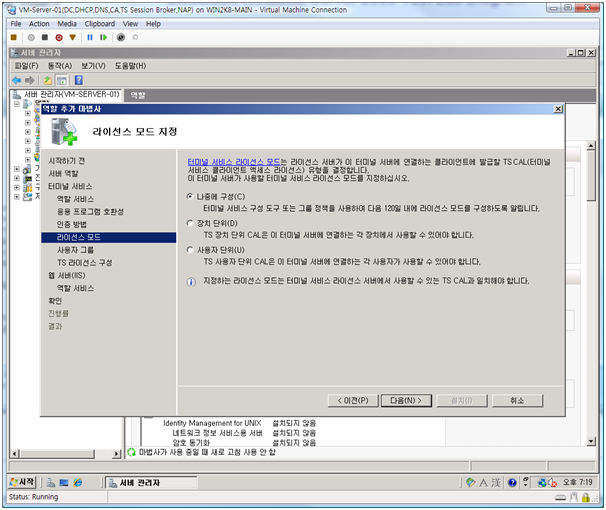
Task: Click the IME 漢 Hanja conversion icon
Action: (x=496, y=483)
